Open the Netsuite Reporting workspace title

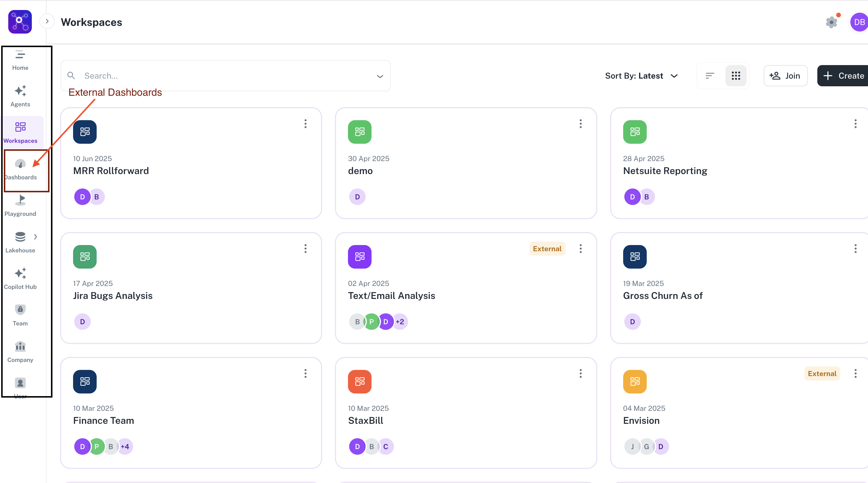(665, 171)
